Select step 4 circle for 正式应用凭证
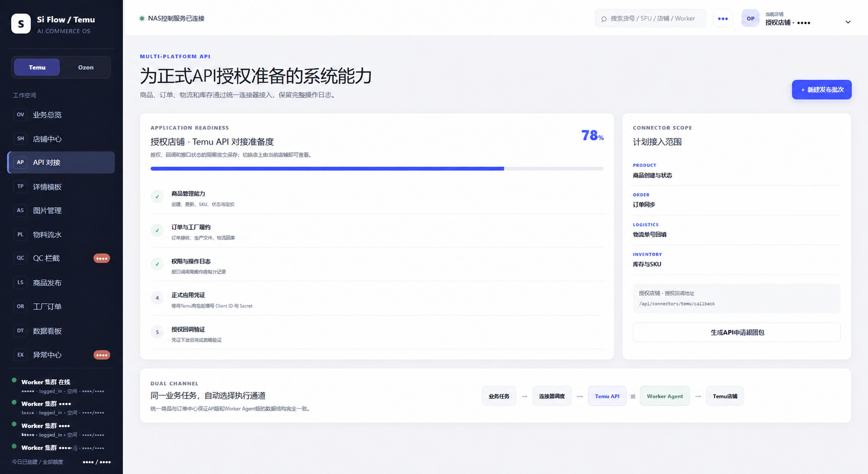This screenshot has width=868, height=474. pyautogui.click(x=157, y=298)
